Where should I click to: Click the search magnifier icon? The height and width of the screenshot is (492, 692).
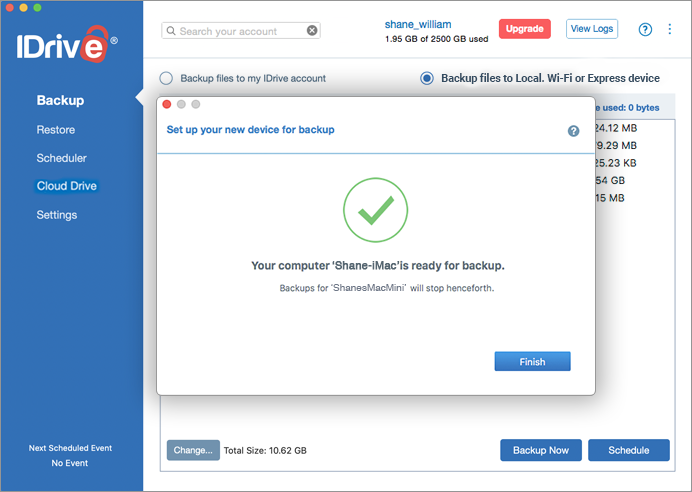(x=171, y=31)
